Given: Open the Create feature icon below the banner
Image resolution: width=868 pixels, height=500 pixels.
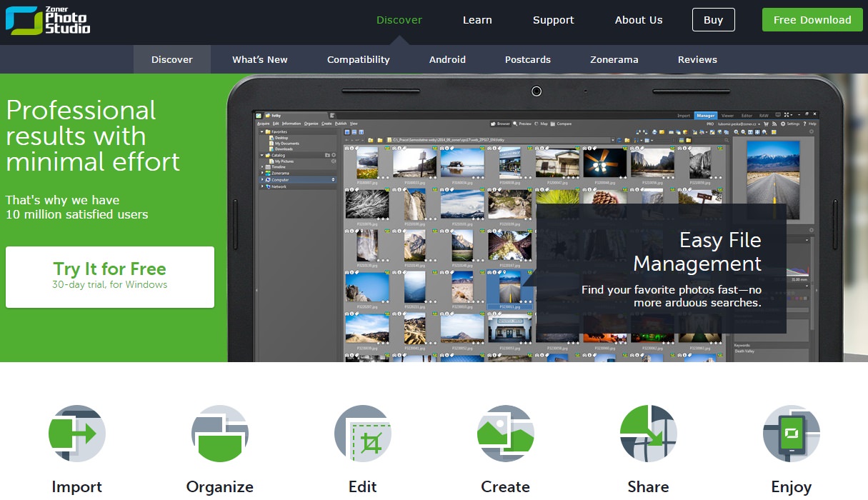Looking at the screenshot, I should [x=506, y=434].
